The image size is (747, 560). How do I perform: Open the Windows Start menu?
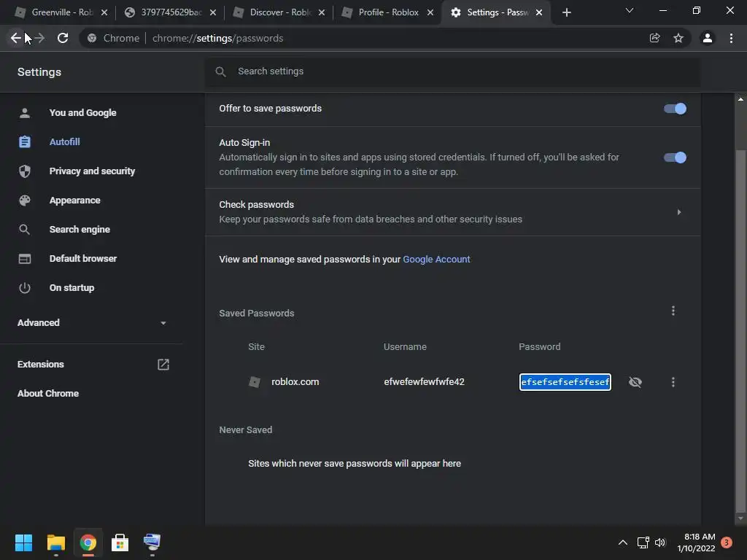pyautogui.click(x=23, y=542)
